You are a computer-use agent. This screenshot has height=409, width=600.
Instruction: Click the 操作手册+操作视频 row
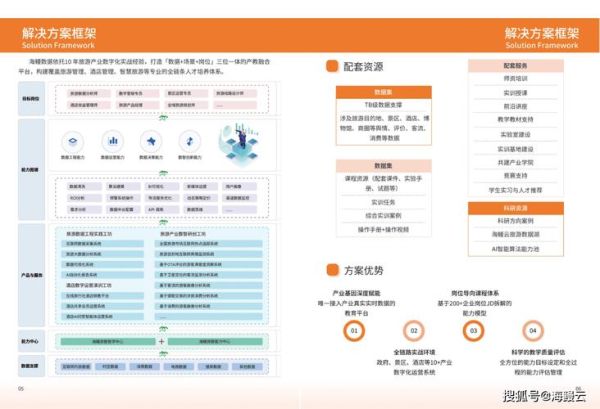(383, 230)
